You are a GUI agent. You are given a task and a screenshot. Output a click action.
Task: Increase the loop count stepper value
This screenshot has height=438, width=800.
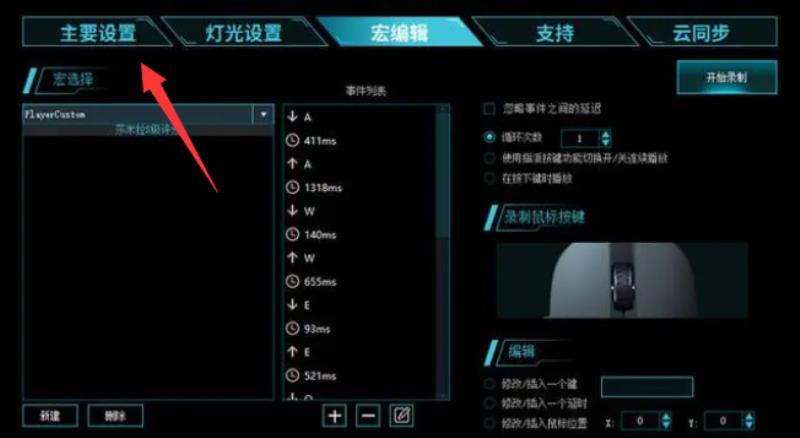coord(606,134)
